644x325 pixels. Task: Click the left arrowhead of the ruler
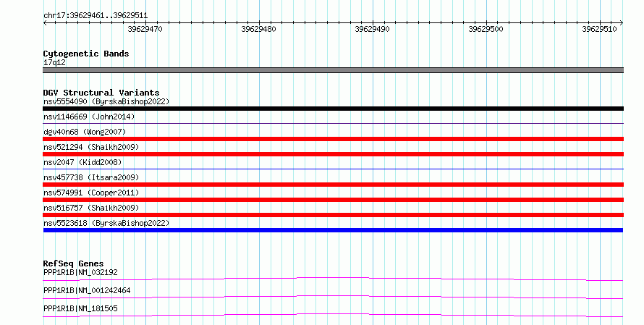(x=45, y=22)
